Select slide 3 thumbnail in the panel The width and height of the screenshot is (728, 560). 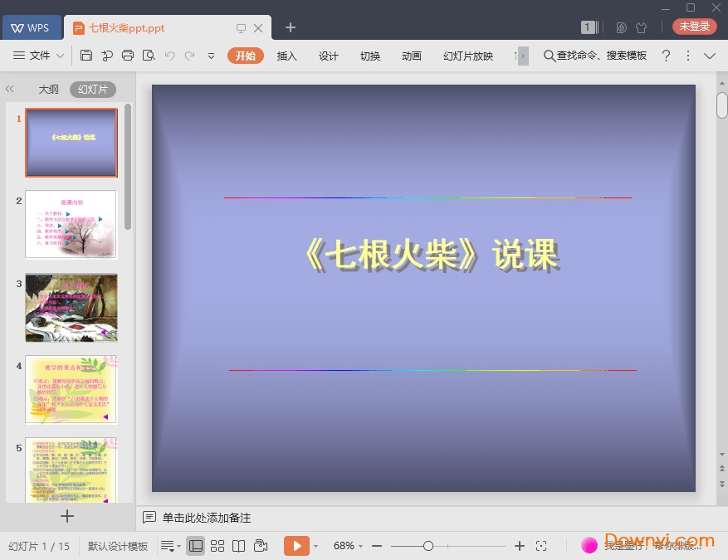coord(71,307)
